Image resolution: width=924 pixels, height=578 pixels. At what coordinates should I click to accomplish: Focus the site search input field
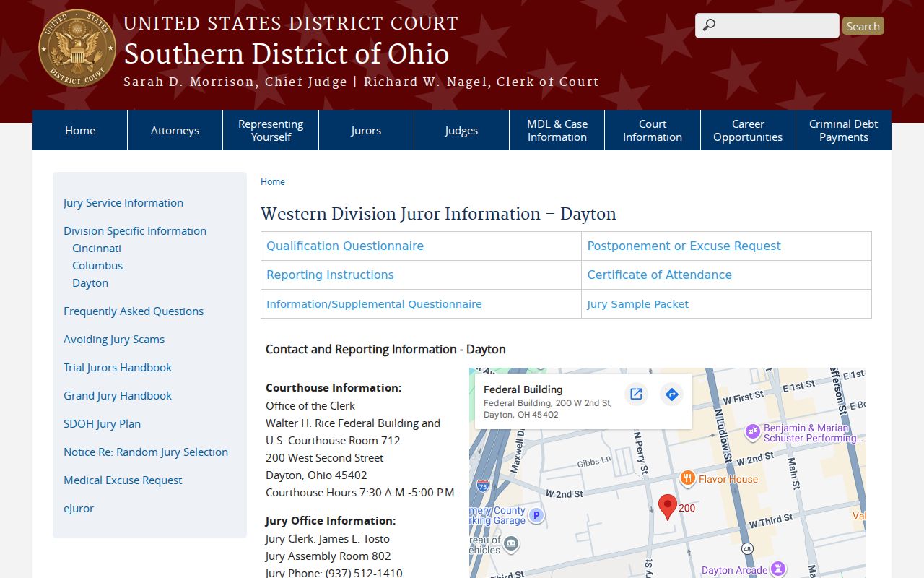coord(767,25)
